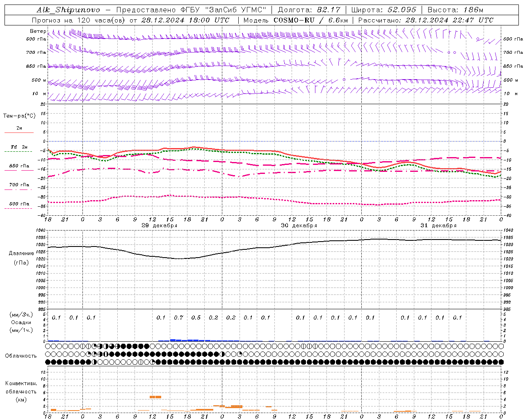This screenshot has width=525, height=420.
Task: Click the Давление pressure panel label
Action: pyautogui.click(x=21, y=253)
